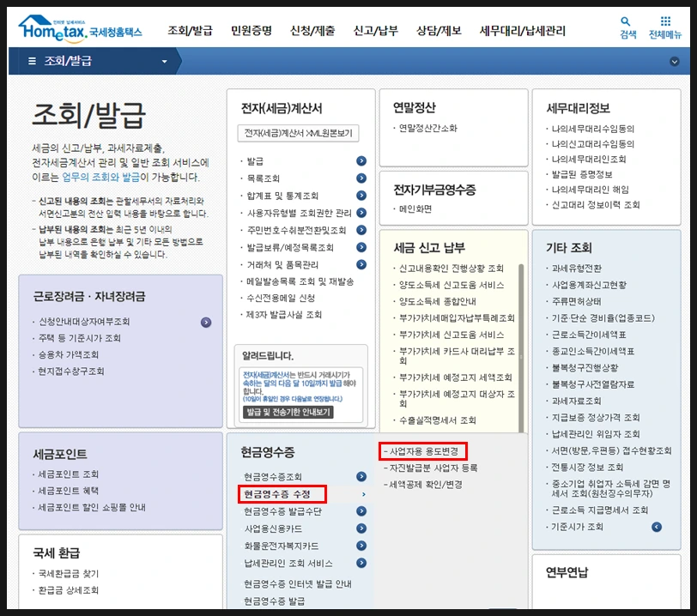The image size is (697, 616).
Task: Open 나의세무대리수임동의
Action: [x=593, y=129]
